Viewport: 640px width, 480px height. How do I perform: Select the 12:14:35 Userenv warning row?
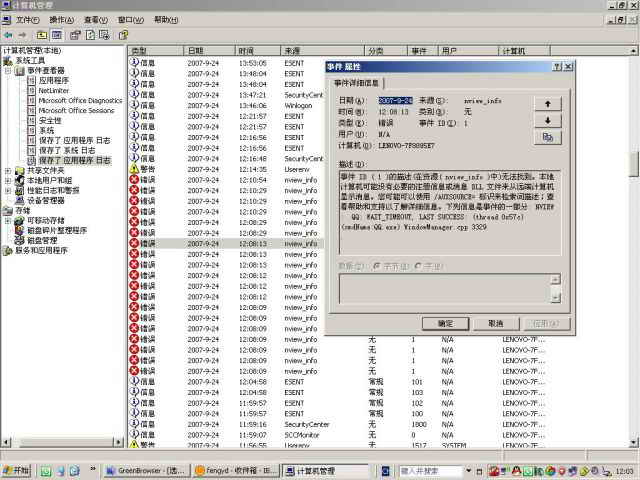226,169
